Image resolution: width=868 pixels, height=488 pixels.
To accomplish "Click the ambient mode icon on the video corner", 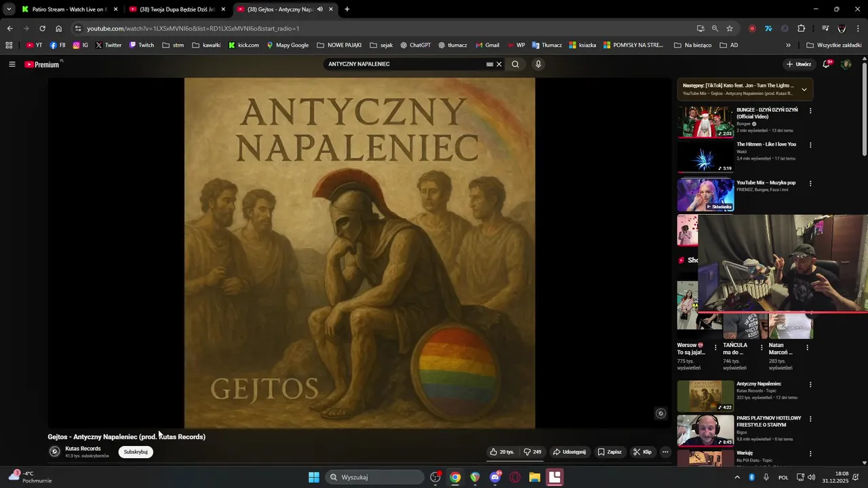I will 661,413.
